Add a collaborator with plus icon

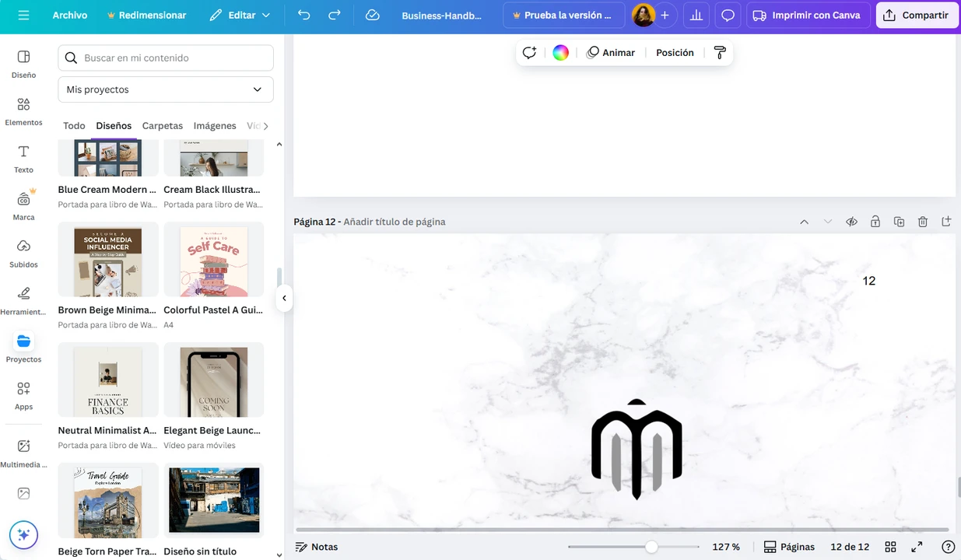coord(665,16)
